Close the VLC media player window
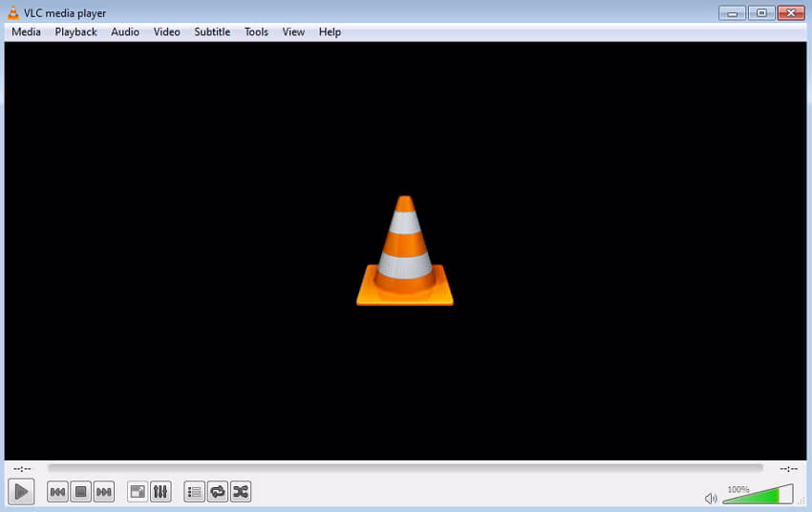 click(x=791, y=13)
